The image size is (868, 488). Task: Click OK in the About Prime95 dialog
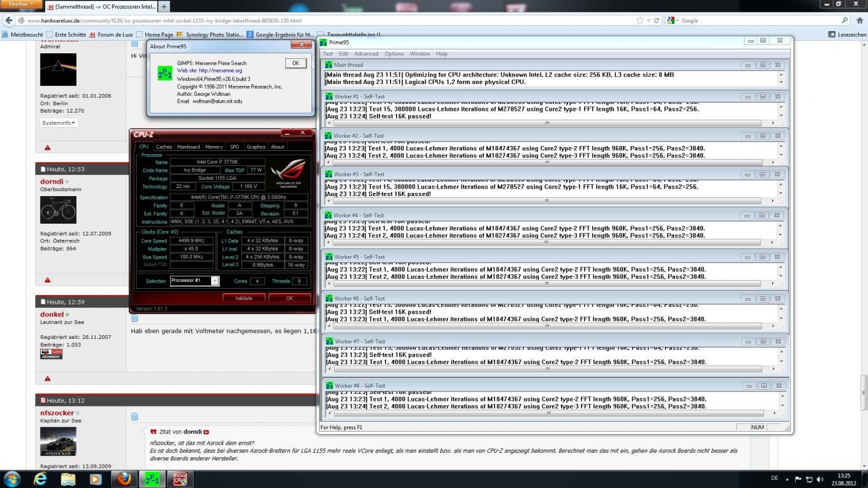[296, 63]
